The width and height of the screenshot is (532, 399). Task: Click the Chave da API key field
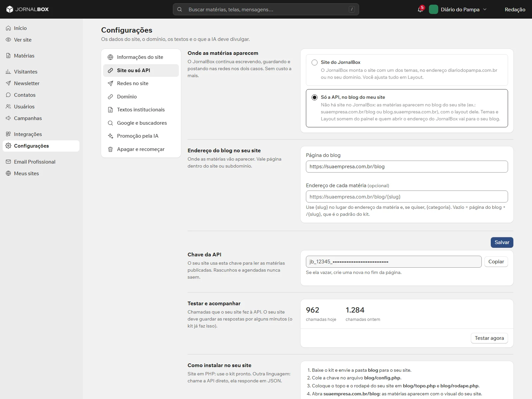click(394, 262)
